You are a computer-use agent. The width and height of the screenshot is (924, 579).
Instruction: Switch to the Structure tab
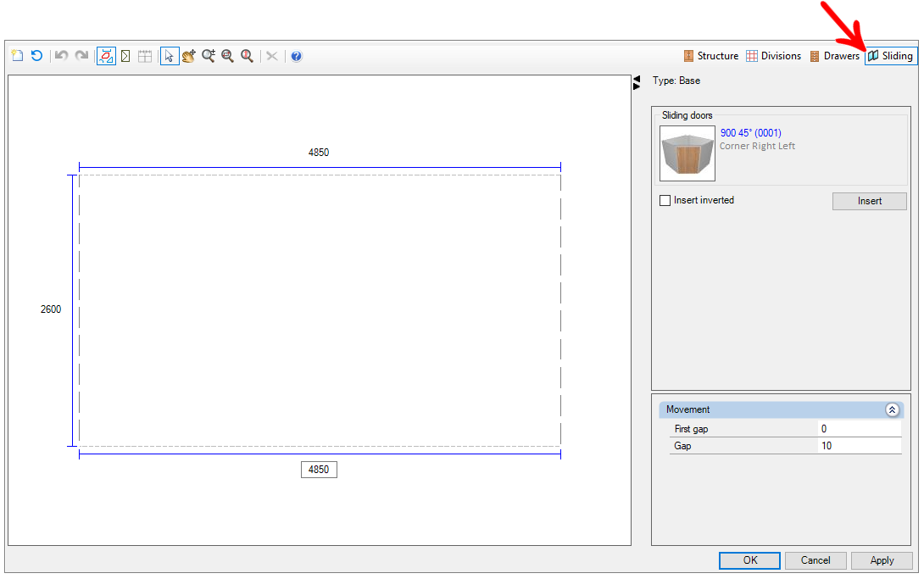tap(710, 56)
